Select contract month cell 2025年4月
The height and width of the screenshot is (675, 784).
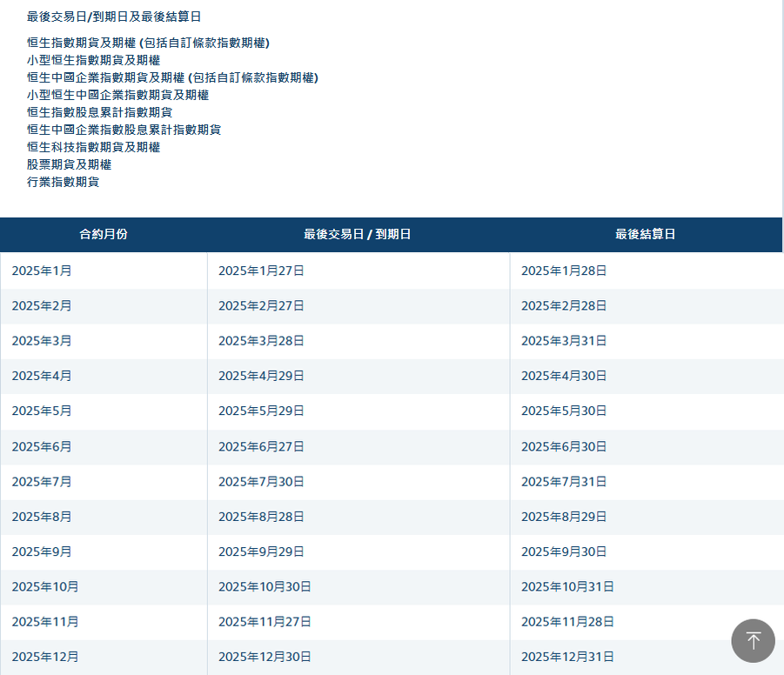[x=104, y=376]
